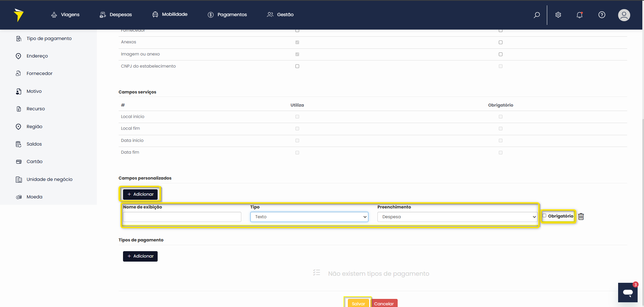Open the search magnifier icon
Image resolution: width=644 pixels, height=307 pixels.
pyautogui.click(x=537, y=15)
